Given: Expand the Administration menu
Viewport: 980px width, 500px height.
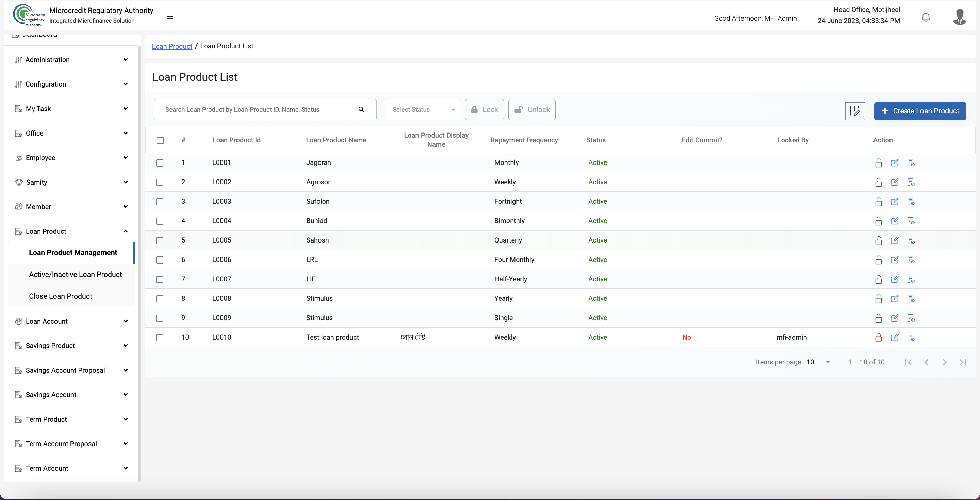Looking at the screenshot, I should [x=71, y=60].
